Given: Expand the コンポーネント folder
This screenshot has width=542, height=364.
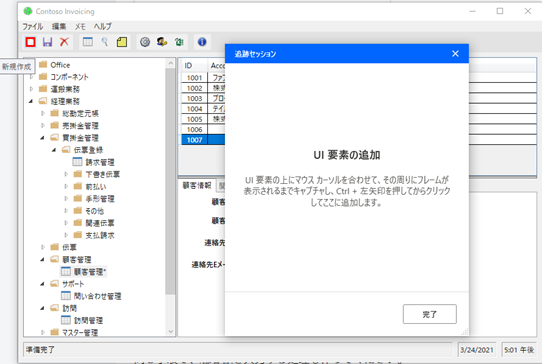Looking at the screenshot, I should coord(31,77).
